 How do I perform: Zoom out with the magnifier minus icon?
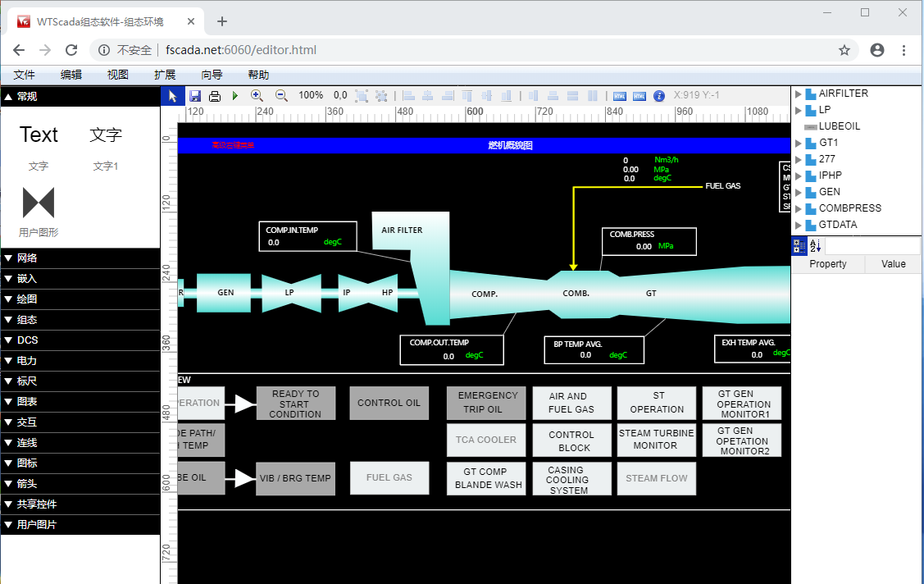tap(281, 95)
